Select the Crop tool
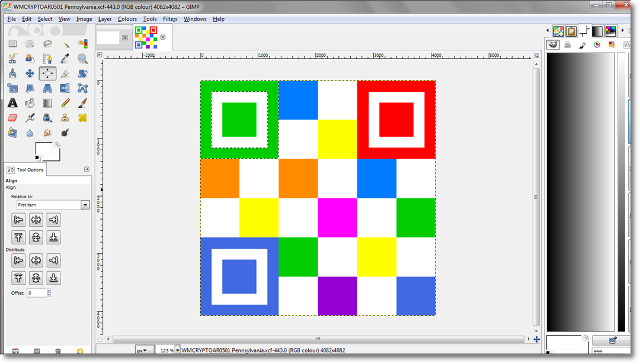The height and width of the screenshot is (364, 640). [x=65, y=73]
